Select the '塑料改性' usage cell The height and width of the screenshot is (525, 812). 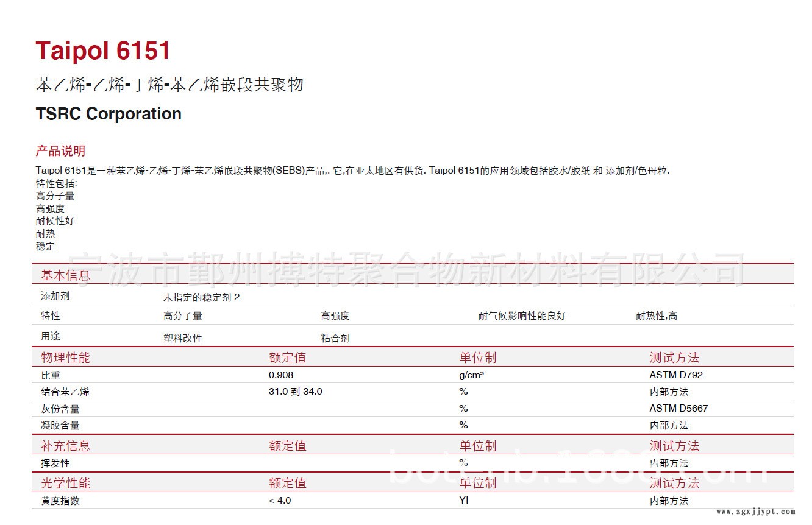point(182,339)
